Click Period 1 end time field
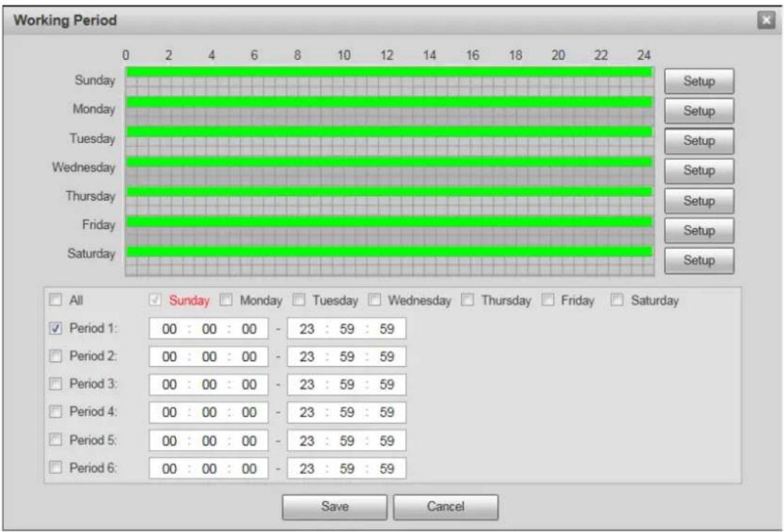The width and height of the screenshot is (784, 532). click(347, 329)
